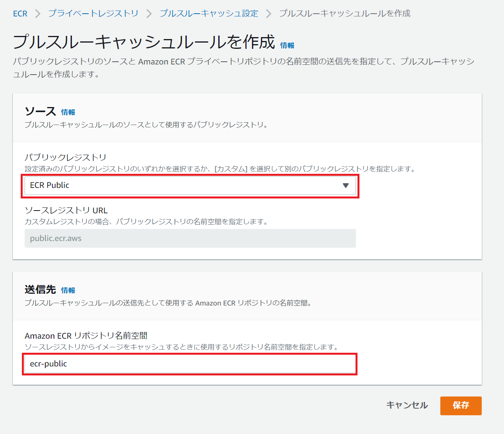Click the 送信先 section heading
The image size is (504, 434).
[x=41, y=290]
